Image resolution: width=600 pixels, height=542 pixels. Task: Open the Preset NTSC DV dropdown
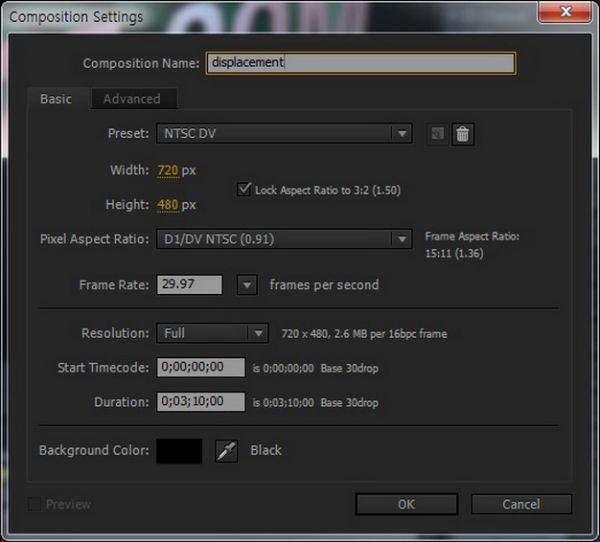pyautogui.click(x=284, y=134)
